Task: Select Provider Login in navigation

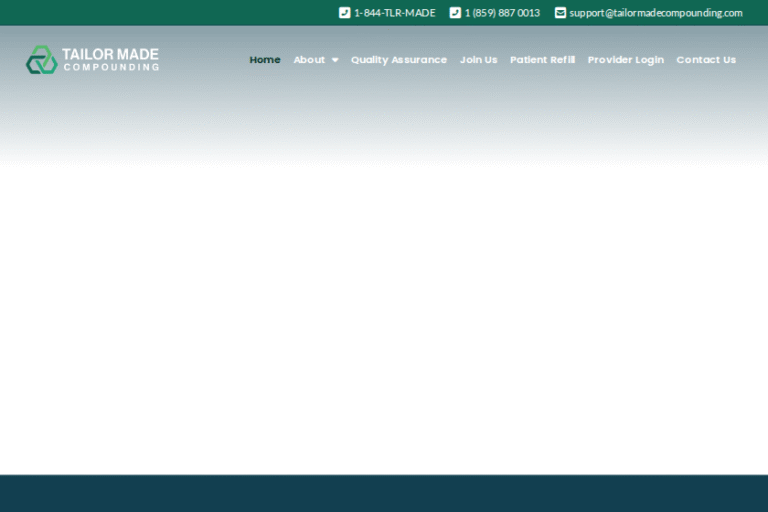Action: coord(625,60)
